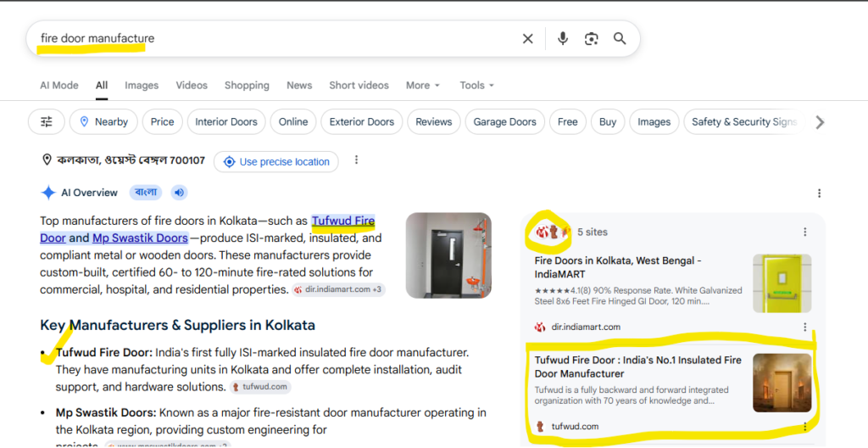Select the All results tab
Viewport: 868px width, 448px height.
pyautogui.click(x=102, y=86)
